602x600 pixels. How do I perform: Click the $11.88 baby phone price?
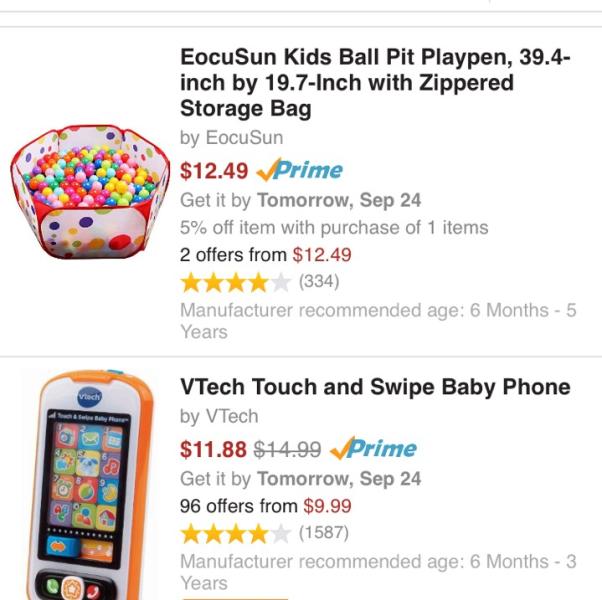(214, 448)
